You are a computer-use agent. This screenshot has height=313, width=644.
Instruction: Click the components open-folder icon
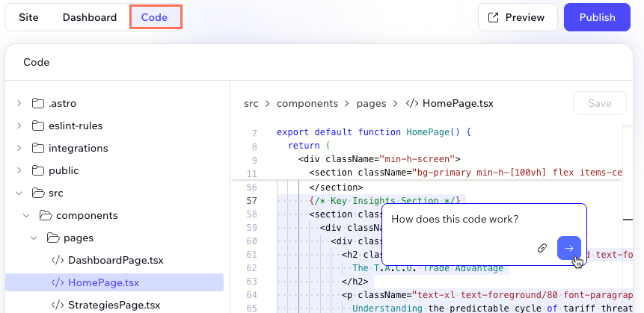(x=46, y=215)
